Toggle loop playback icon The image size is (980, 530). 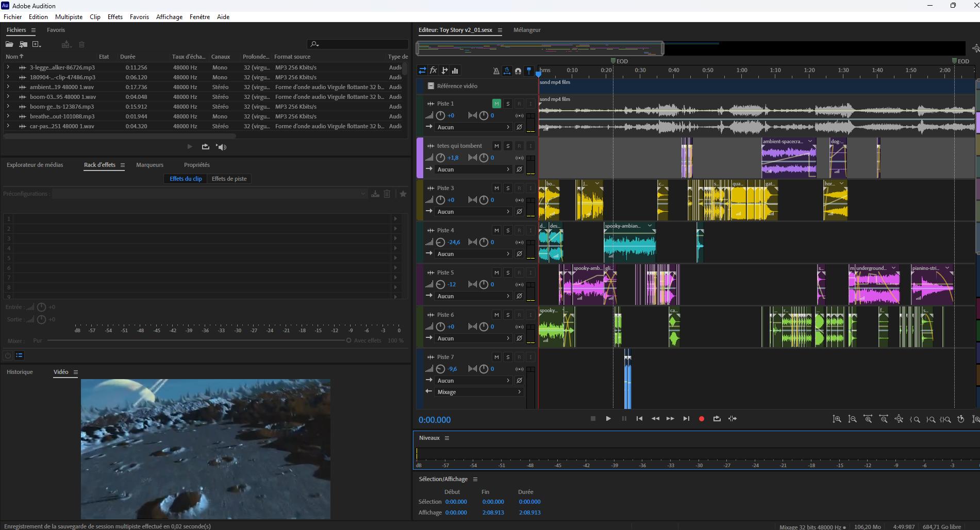(717, 419)
